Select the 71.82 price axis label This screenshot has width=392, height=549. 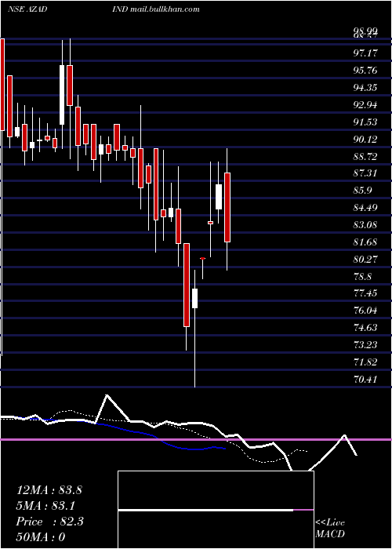pos(365,362)
